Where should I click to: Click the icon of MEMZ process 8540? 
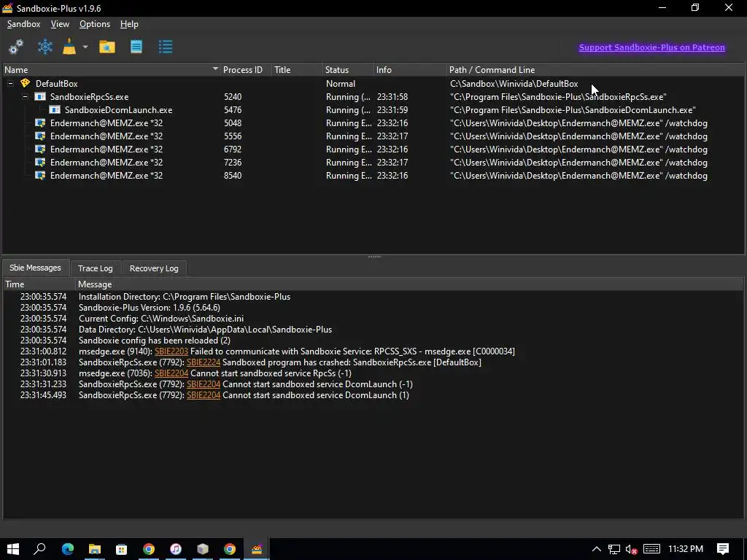point(40,176)
